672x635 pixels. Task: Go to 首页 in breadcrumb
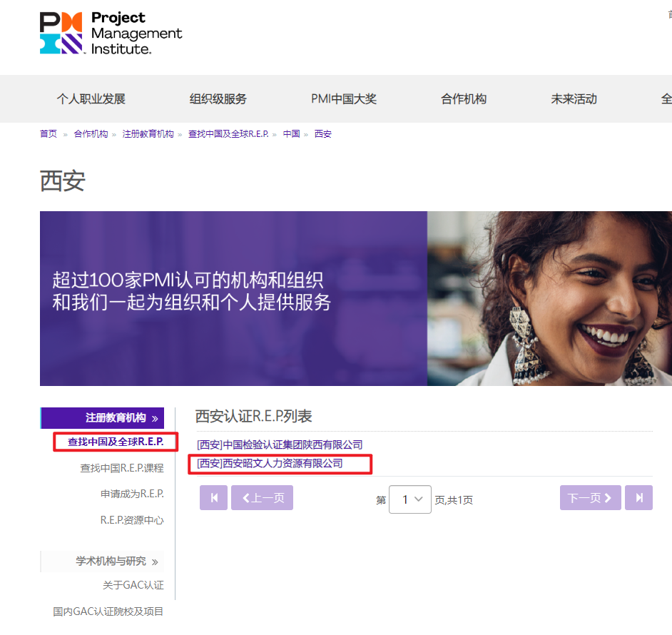(48, 133)
